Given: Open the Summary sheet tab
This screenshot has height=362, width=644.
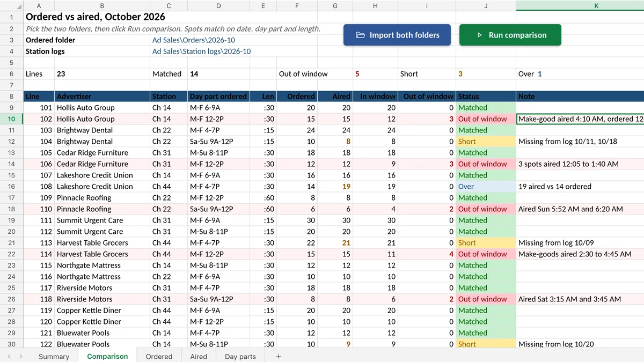Looking at the screenshot, I should click(54, 356).
